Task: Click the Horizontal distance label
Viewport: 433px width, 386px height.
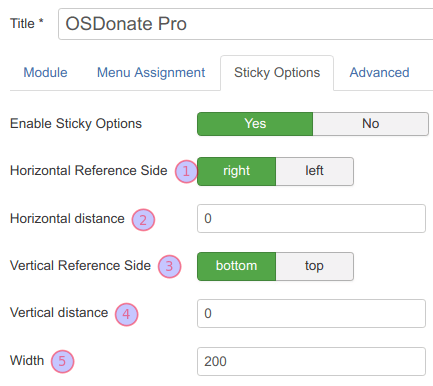Action: (67, 218)
